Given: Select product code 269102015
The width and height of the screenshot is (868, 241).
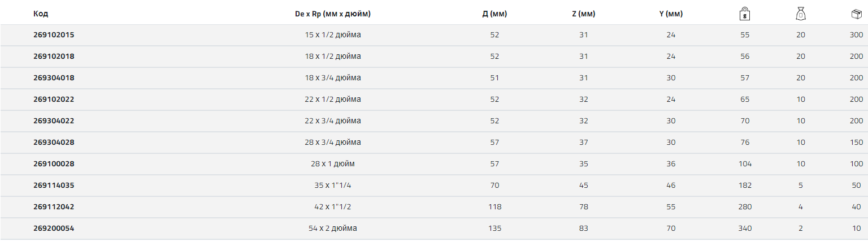Looking at the screenshot, I should pos(54,35).
